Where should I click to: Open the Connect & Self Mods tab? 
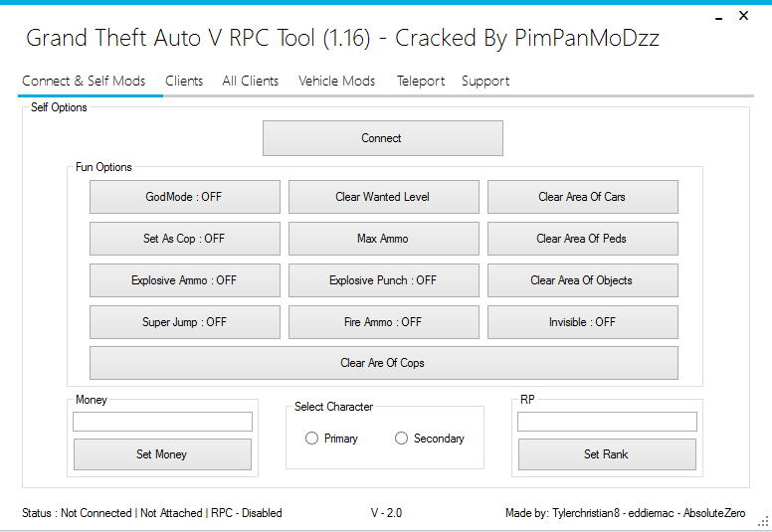coord(84,81)
